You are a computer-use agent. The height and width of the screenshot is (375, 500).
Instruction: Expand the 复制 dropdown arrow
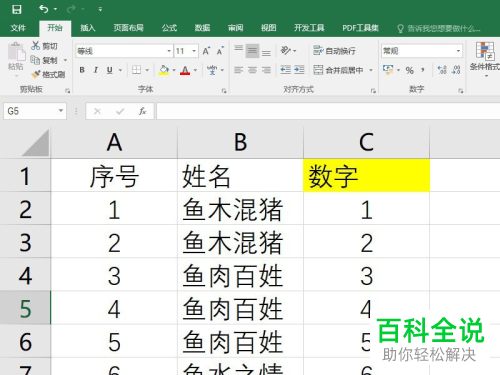point(65,60)
